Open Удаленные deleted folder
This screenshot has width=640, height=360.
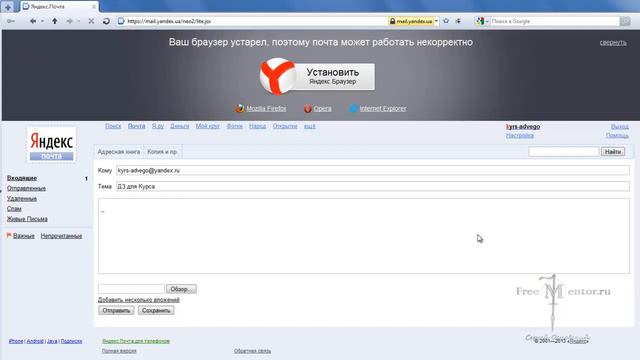(22, 199)
